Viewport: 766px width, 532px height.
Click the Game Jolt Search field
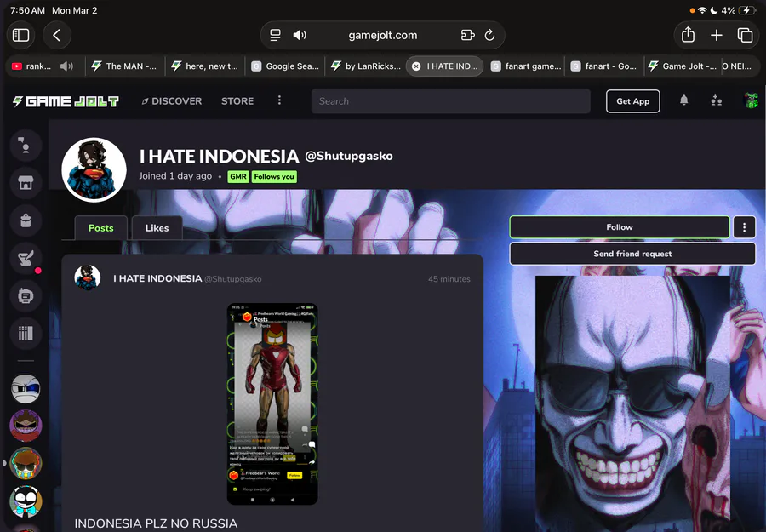450,101
